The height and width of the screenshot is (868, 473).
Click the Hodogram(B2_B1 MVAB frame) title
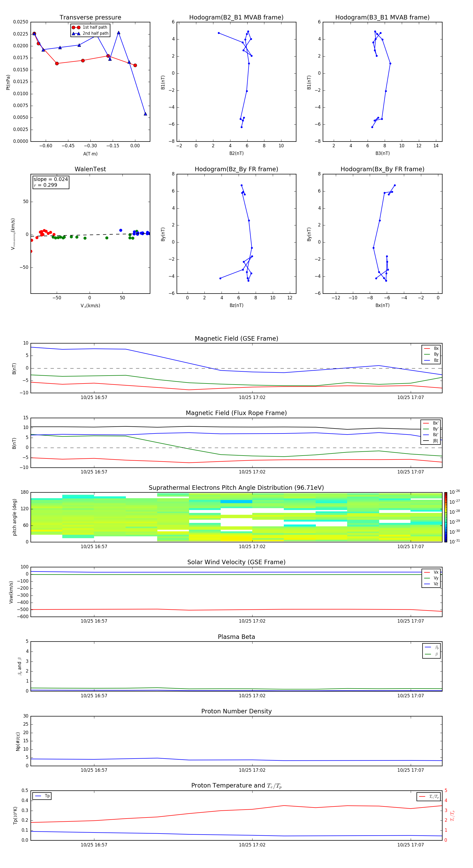(236, 18)
